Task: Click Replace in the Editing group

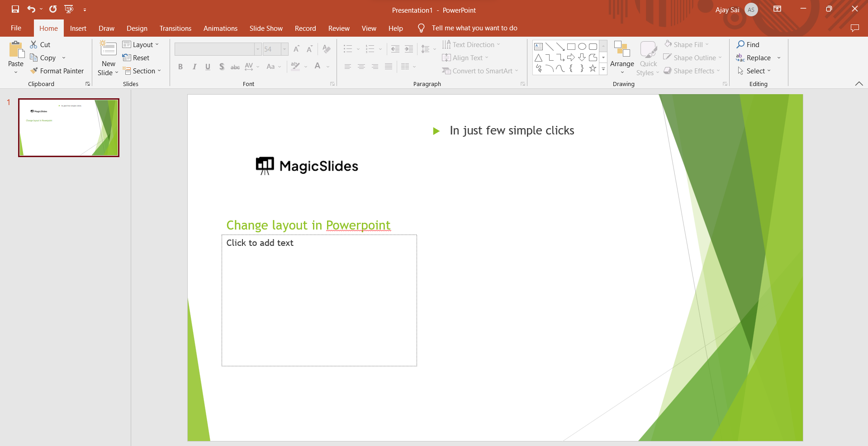Action: click(x=758, y=58)
